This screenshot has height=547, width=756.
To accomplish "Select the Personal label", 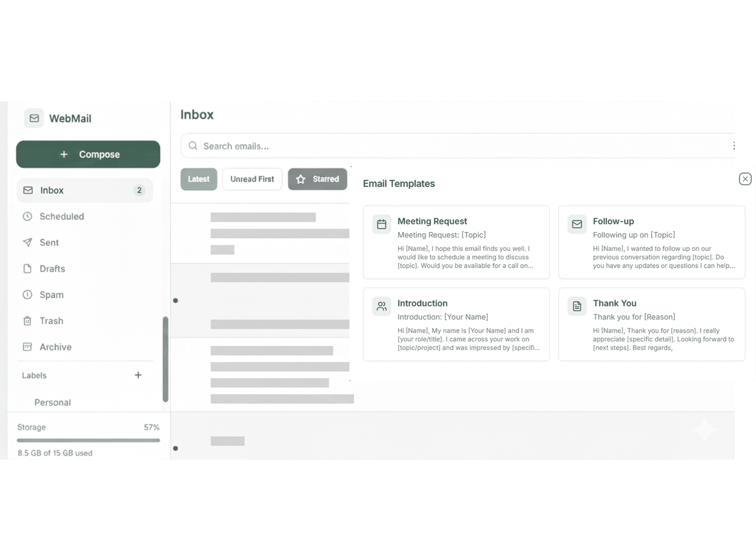I will click(x=52, y=402).
